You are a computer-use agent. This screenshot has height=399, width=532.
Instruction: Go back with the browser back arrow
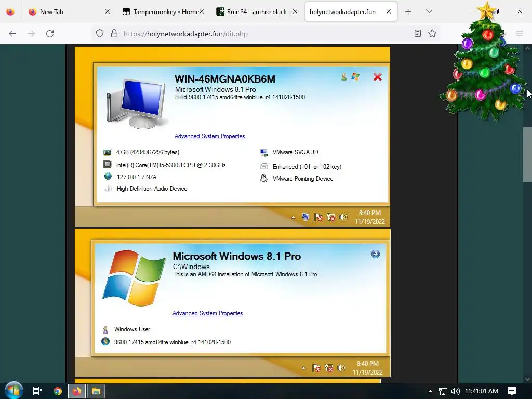coord(12,34)
